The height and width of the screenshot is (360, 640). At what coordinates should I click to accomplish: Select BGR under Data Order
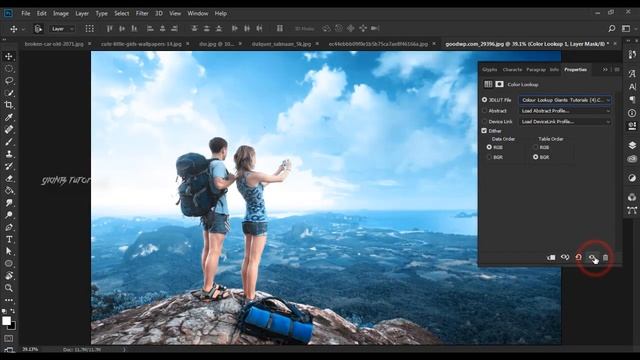click(x=489, y=157)
